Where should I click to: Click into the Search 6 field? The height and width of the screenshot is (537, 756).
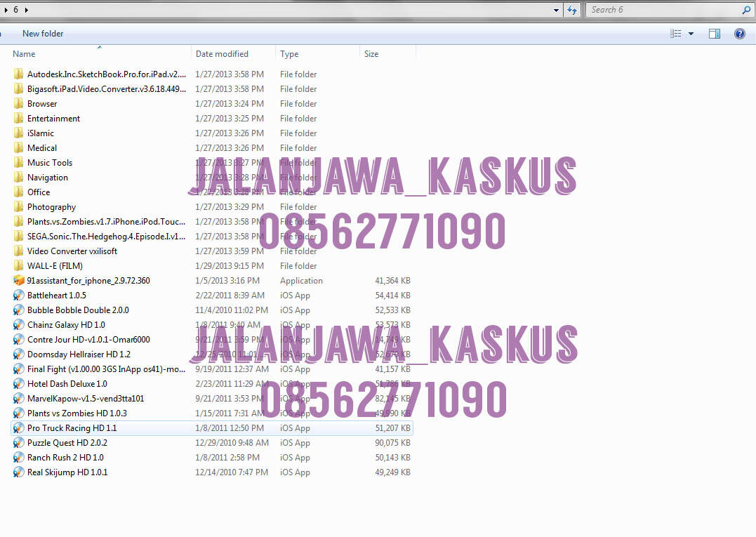tap(663, 10)
